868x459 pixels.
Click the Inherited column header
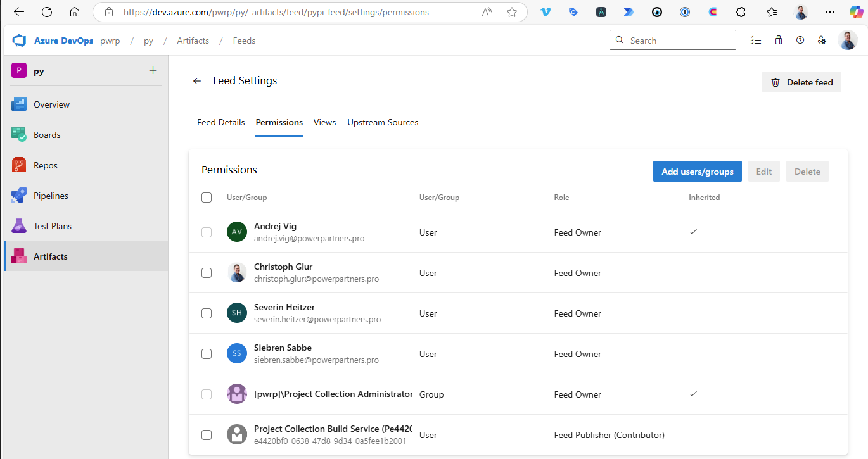tap(705, 198)
